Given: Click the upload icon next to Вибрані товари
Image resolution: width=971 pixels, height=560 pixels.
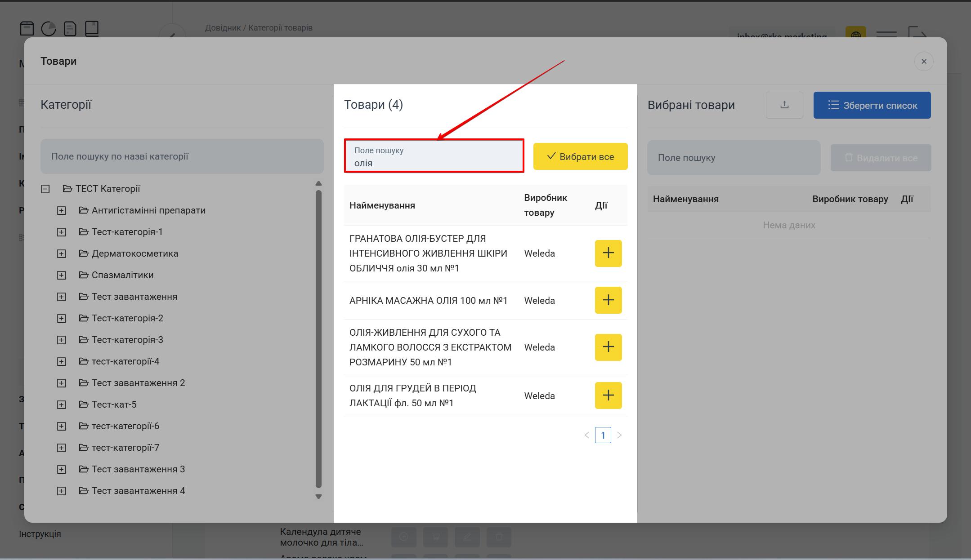Looking at the screenshot, I should [x=784, y=105].
